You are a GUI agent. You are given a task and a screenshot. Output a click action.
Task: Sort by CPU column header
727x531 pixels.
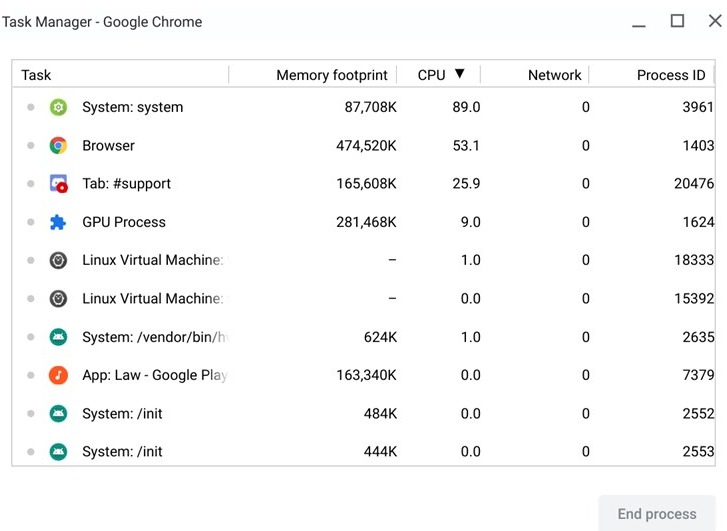(439, 75)
